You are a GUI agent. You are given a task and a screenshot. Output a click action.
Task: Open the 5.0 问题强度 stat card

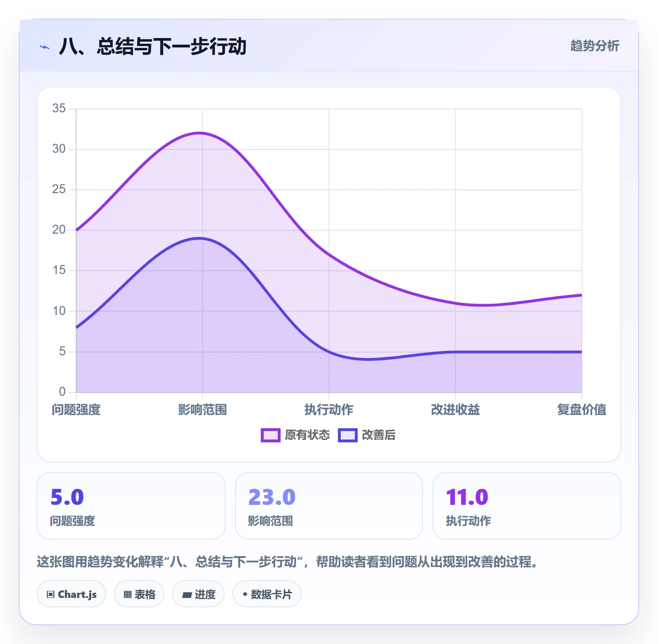pos(131,506)
